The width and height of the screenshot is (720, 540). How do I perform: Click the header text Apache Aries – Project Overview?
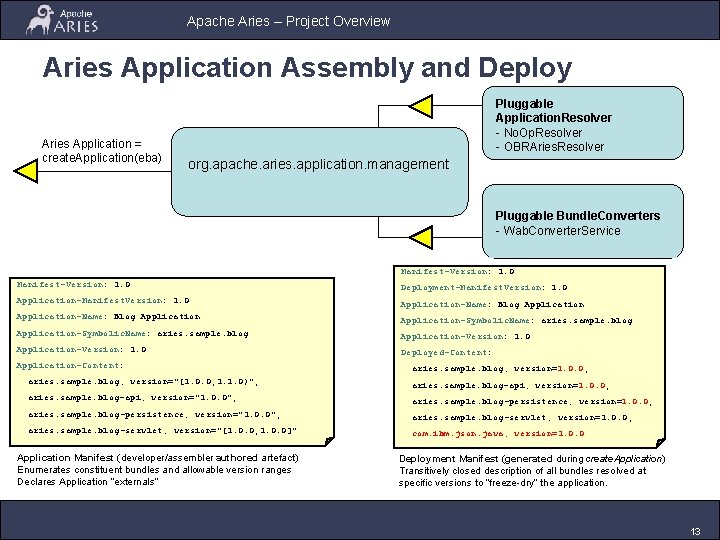pos(288,21)
